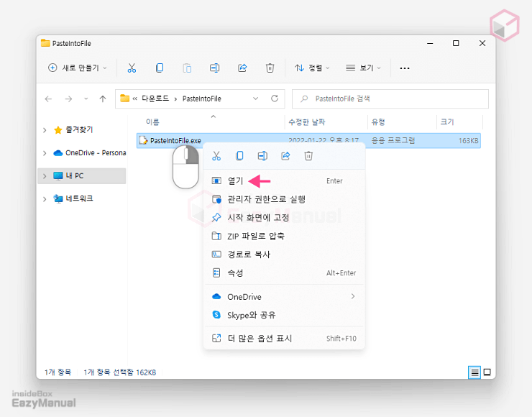Go up one folder level with the up arrow

(x=103, y=98)
